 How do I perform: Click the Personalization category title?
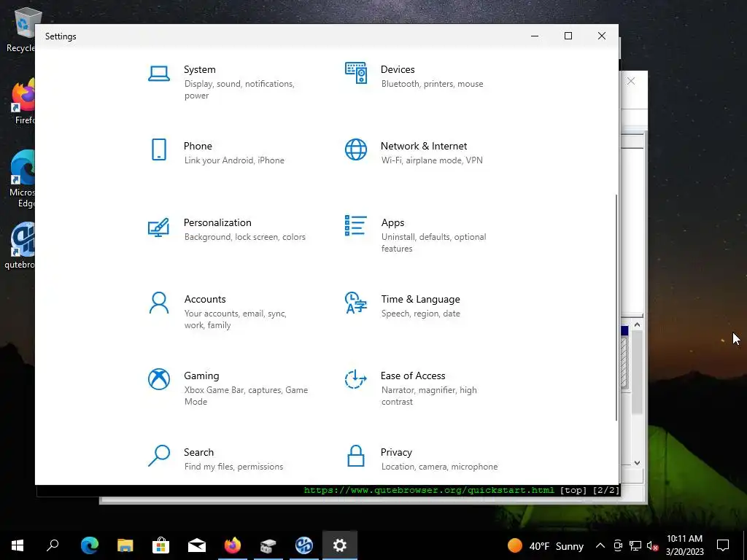tap(217, 223)
